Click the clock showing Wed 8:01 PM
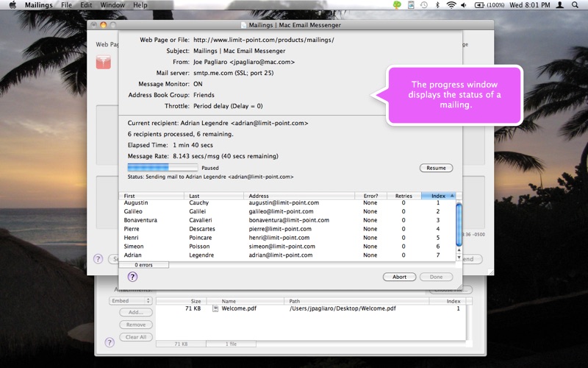 pos(529,5)
